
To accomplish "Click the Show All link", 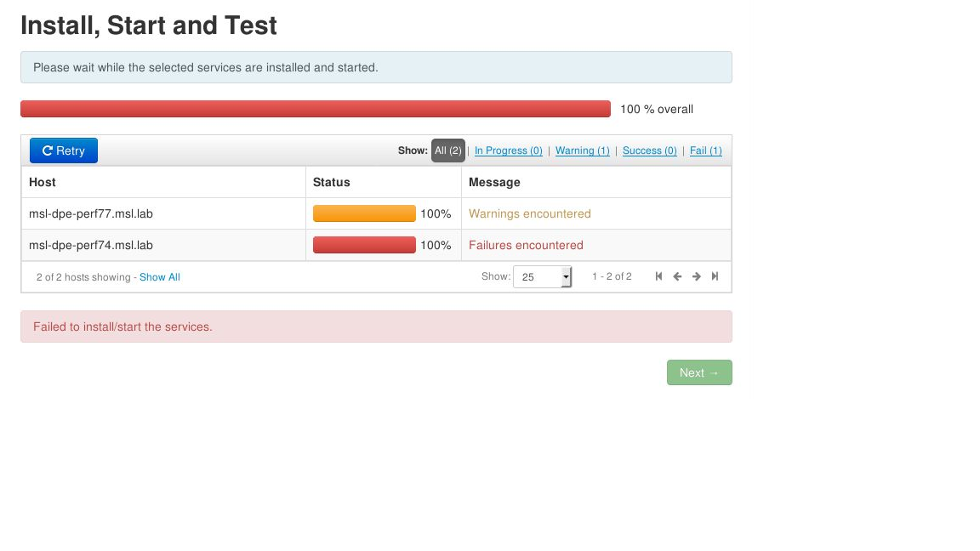I will point(160,276).
